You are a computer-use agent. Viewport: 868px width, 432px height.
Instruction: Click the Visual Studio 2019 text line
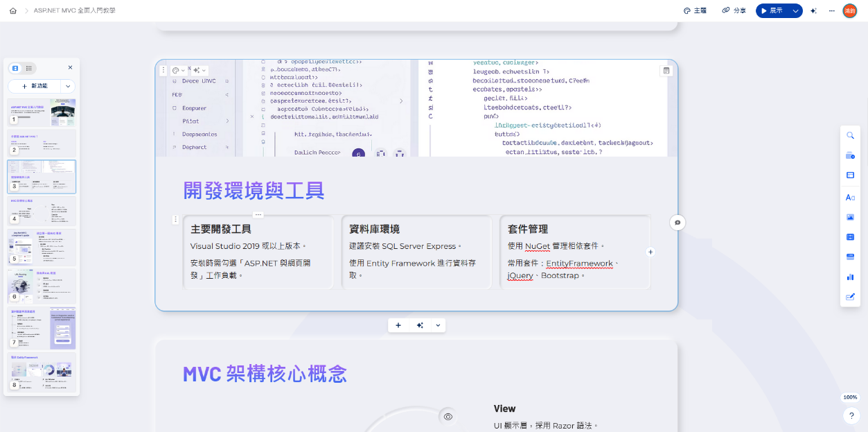249,246
